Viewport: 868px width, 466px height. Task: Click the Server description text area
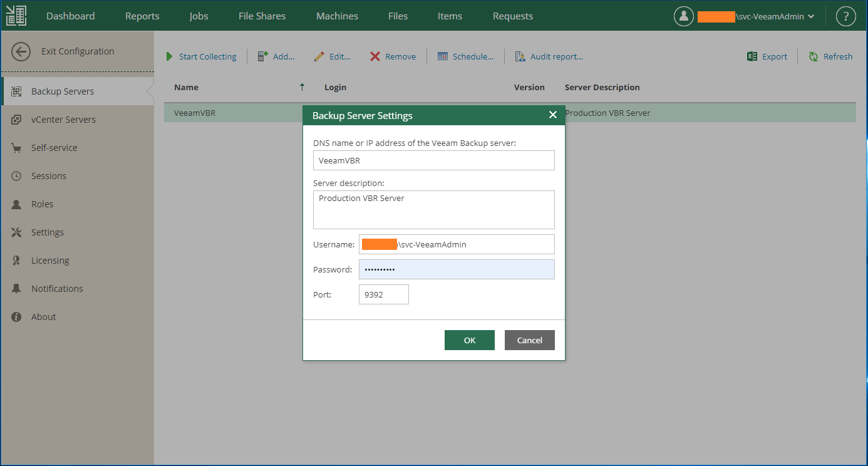click(434, 210)
